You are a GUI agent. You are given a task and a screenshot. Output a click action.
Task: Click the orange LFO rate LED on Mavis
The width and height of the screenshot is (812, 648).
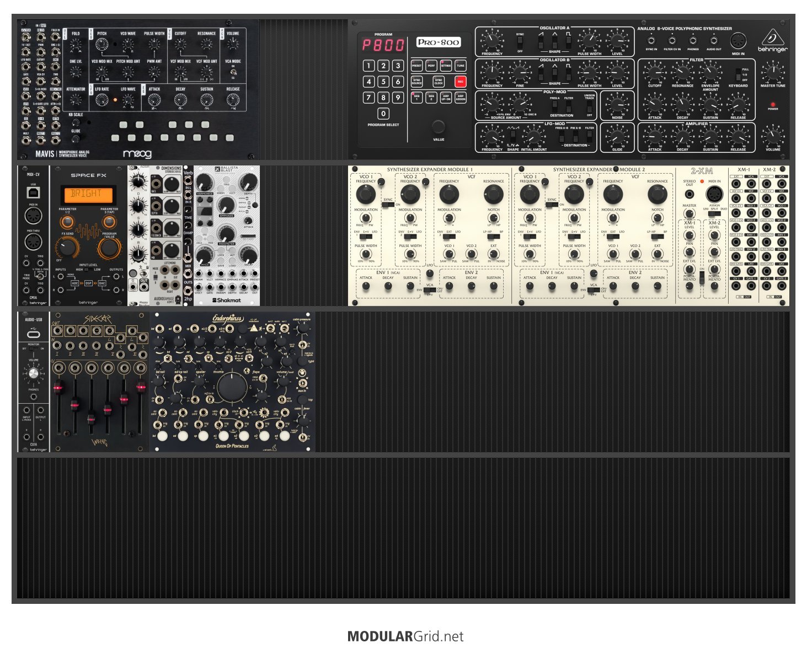[x=115, y=100]
